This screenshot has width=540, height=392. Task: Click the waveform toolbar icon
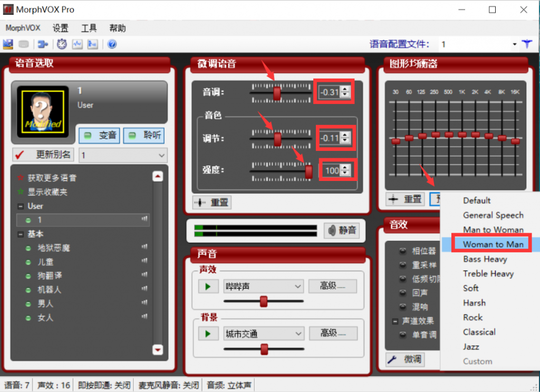point(77,44)
